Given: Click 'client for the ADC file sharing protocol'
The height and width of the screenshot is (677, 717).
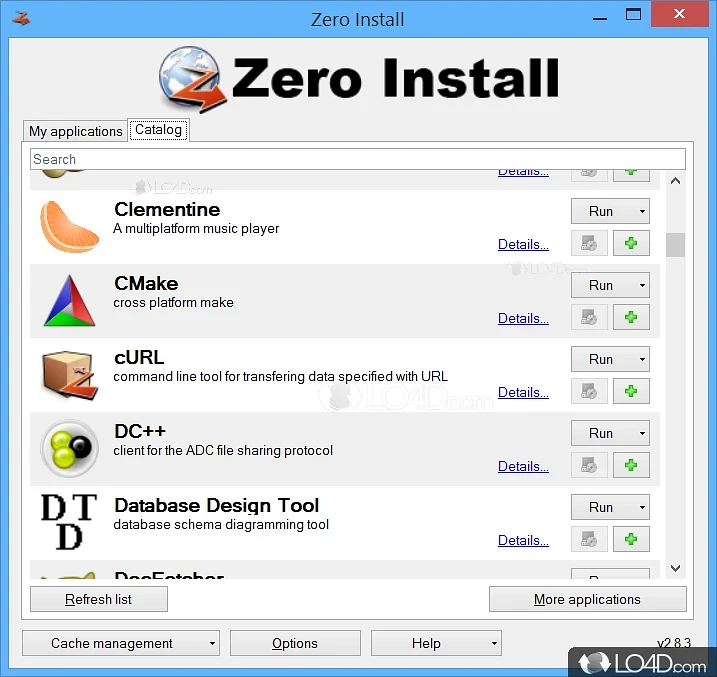Looking at the screenshot, I should pos(223,451).
